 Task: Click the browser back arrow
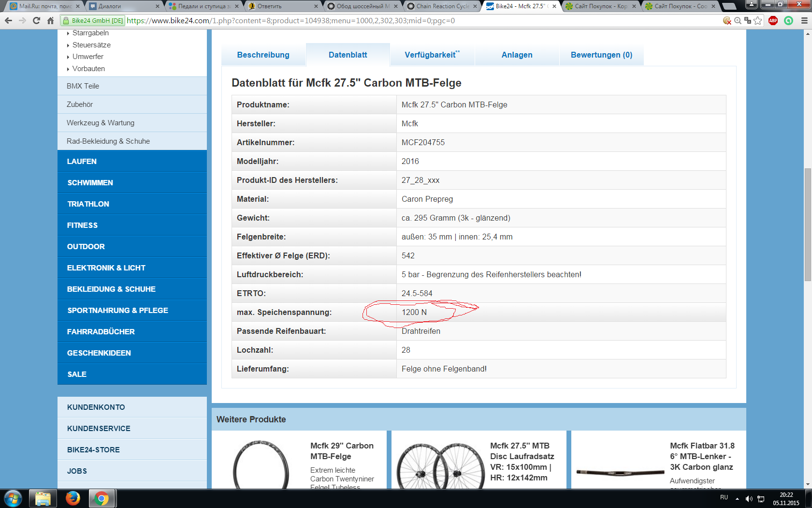(8, 20)
